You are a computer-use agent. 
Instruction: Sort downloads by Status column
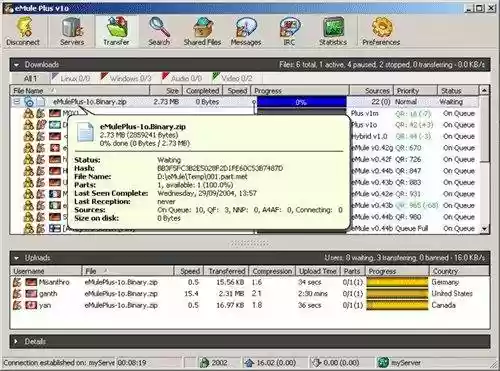tap(458, 91)
